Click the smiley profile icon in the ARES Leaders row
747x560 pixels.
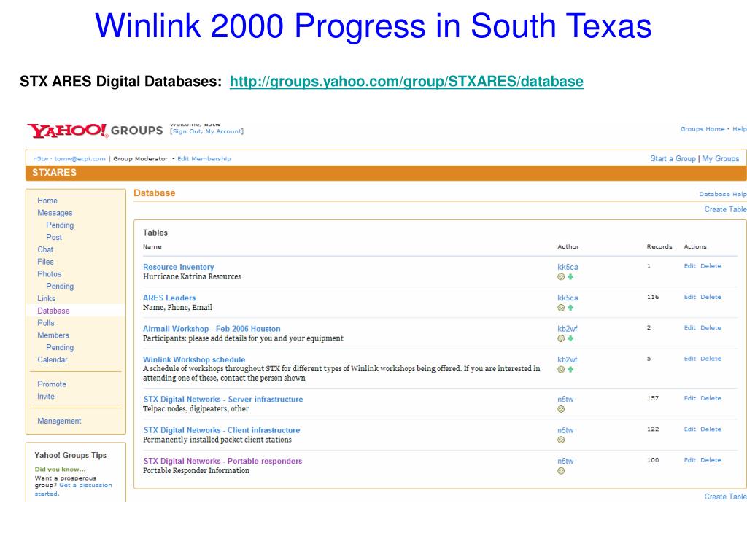pyautogui.click(x=561, y=308)
